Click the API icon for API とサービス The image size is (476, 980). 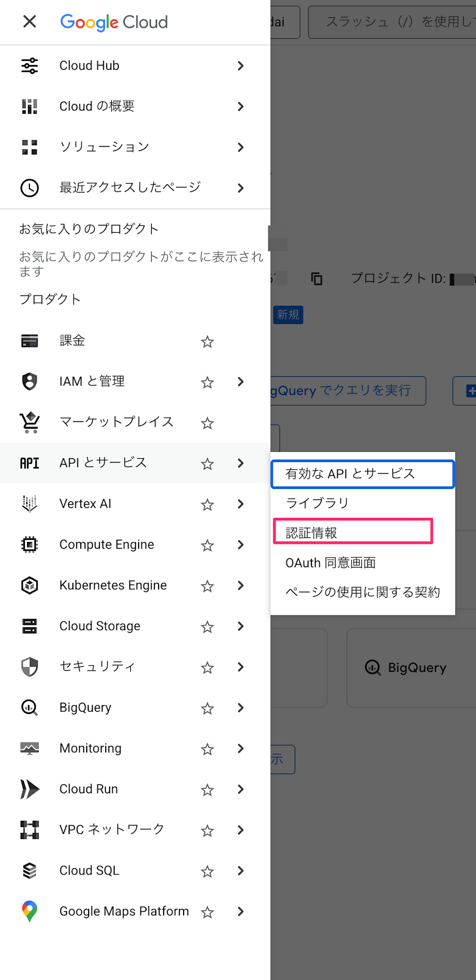(x=29, y=463)
